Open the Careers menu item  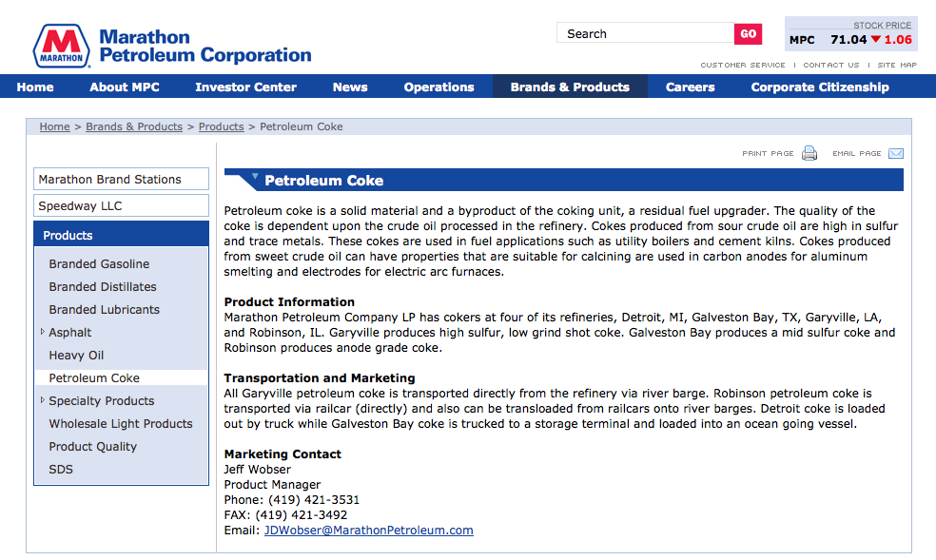(690, 87)
